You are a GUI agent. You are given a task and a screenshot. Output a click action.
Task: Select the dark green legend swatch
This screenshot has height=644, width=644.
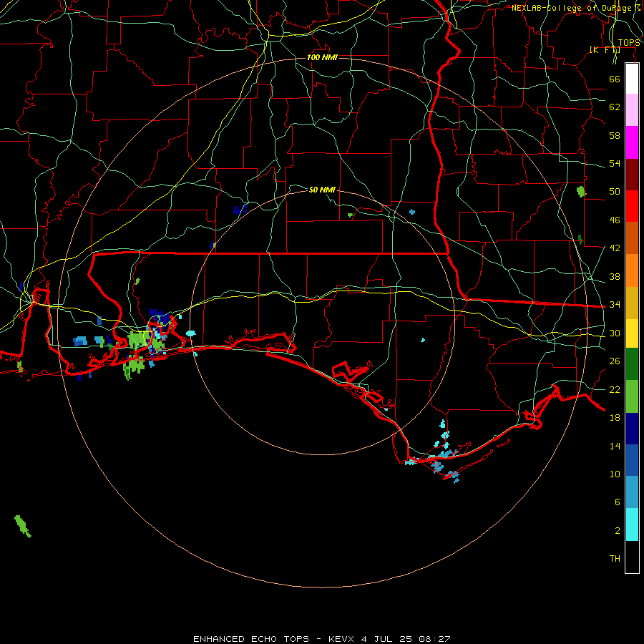(x=632, y=364)
